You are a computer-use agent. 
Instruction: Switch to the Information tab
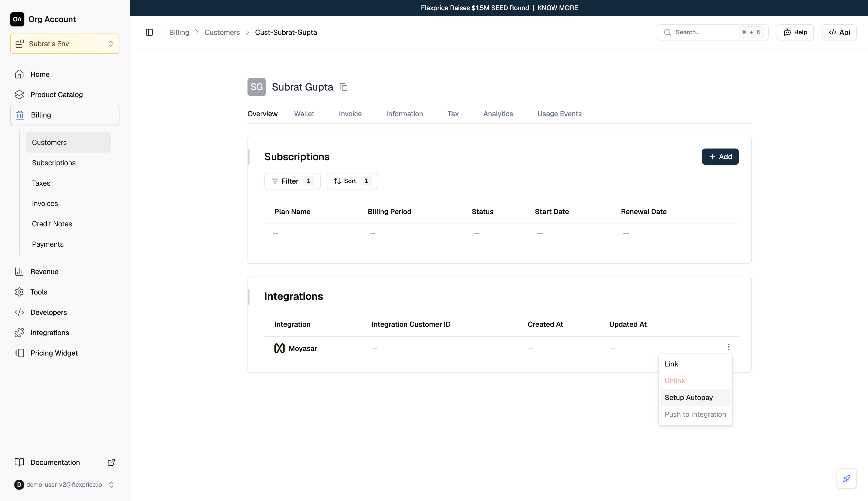(x=404, y=114)
